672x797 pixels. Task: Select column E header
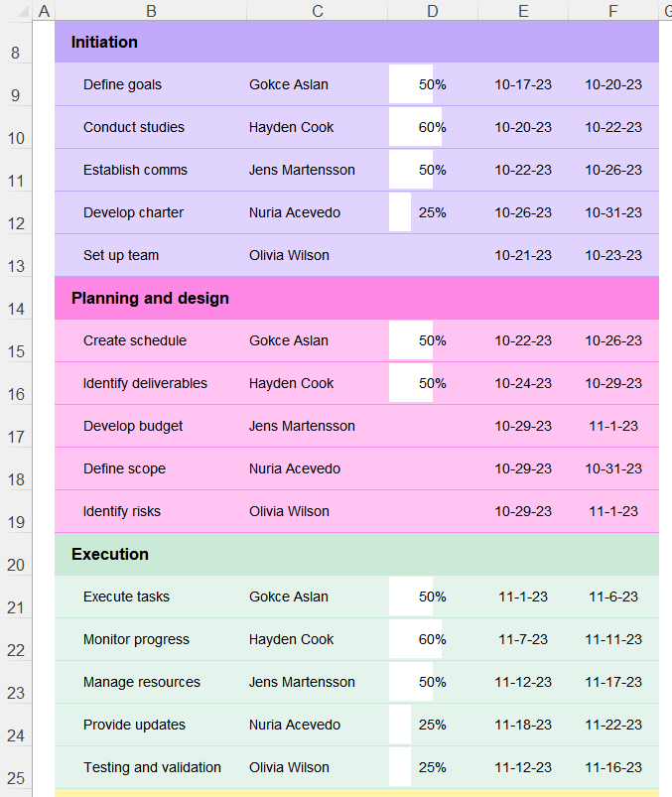(x=523, y=11)
